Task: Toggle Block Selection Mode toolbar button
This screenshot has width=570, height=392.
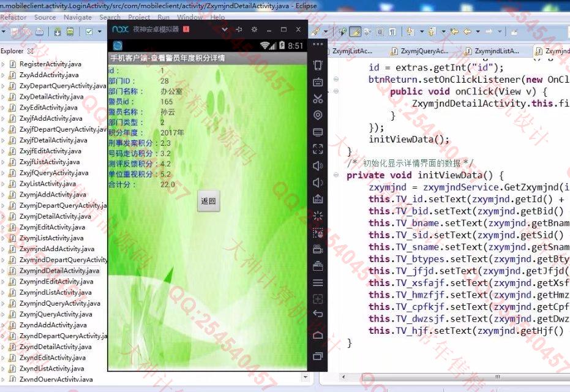Action: pos(380,32)
